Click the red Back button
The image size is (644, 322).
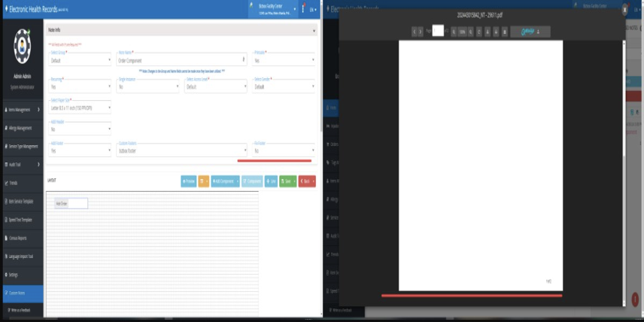(306, 181)
